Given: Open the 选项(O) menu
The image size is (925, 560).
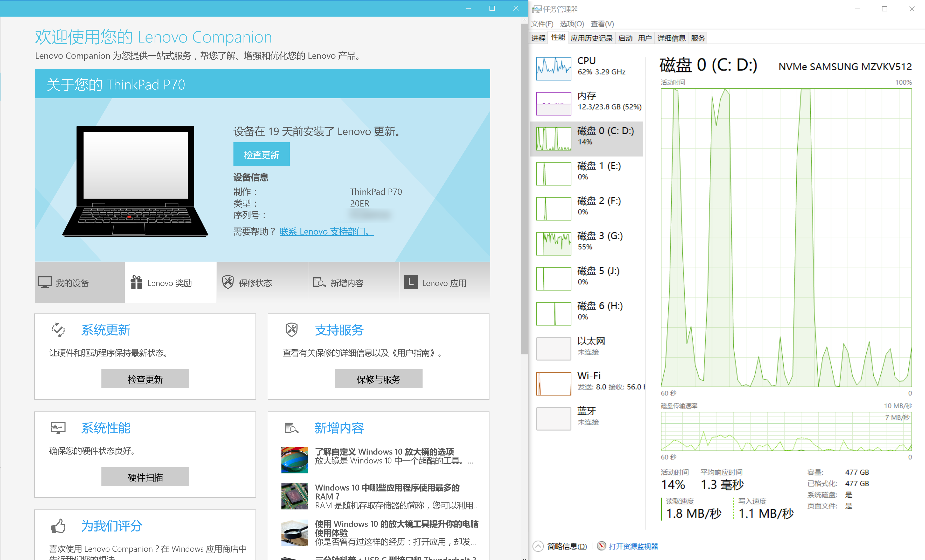Looking at the screenshot, I should pyautogui.click(x=572, y=24).
